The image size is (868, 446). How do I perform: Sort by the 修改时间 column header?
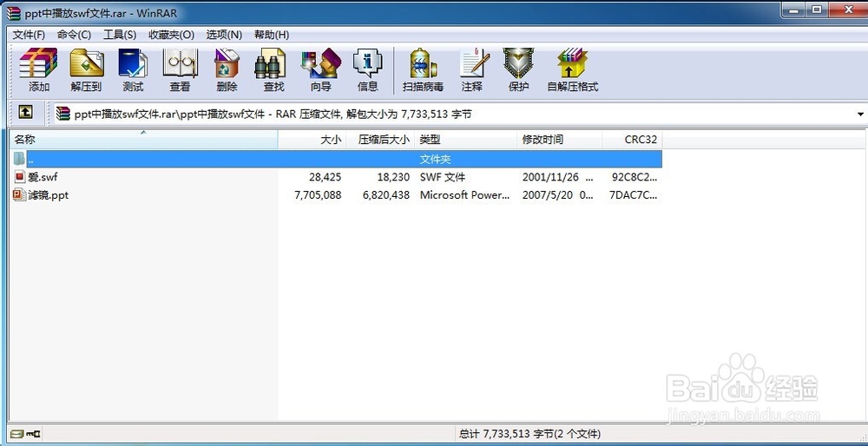(x=560, y=140)
